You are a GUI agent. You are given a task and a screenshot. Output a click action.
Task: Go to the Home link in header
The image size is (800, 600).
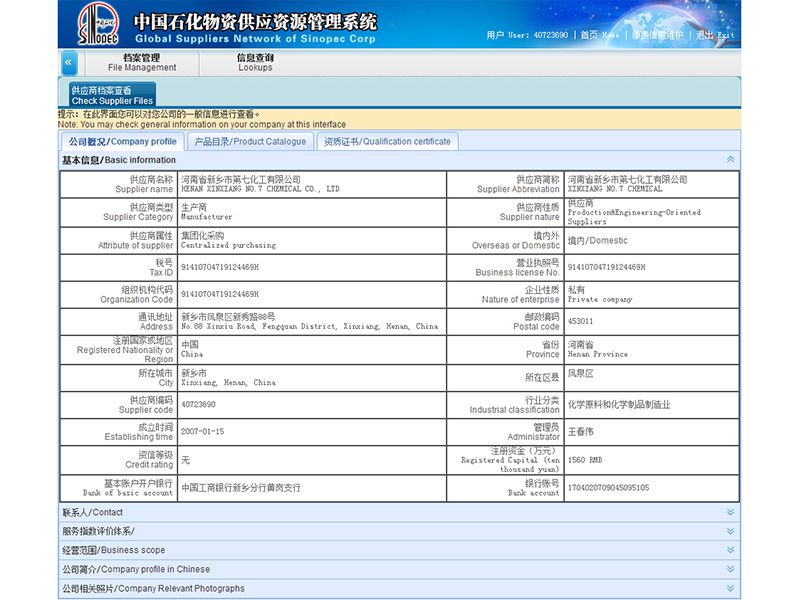click(600, 35)
